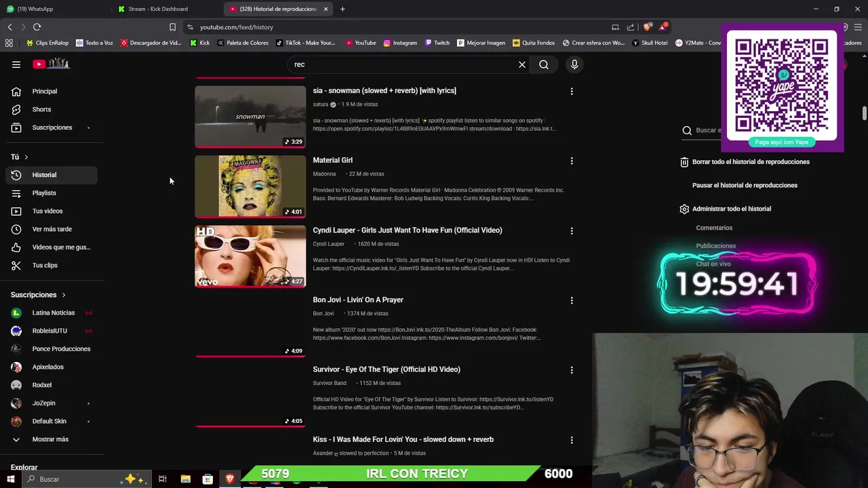Open Suscripciones in the sidebar

point(52,127)
